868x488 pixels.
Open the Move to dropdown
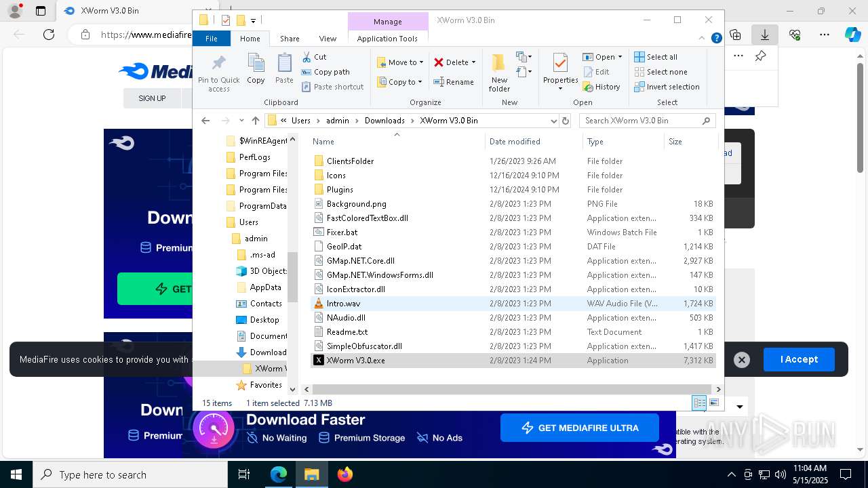[x=400, y=62]
